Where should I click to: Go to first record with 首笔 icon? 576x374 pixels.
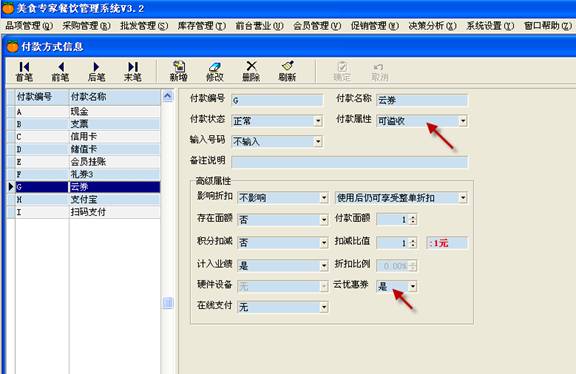(x=25, y=71)
